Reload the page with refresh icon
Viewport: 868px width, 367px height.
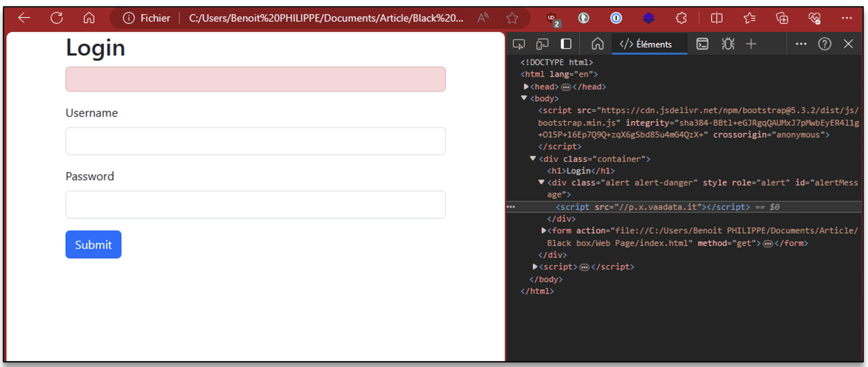(x=57, y=18)
